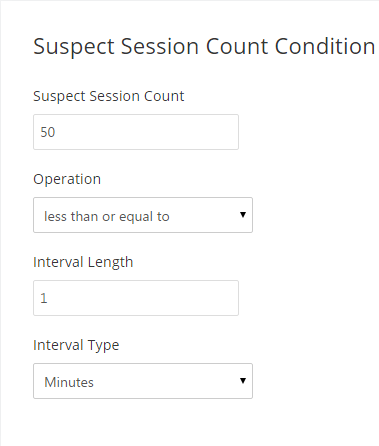Expand the operation choices via black triangle
Image resolution: width=379 pixels, height=446 pixels.
click(243, 215)
